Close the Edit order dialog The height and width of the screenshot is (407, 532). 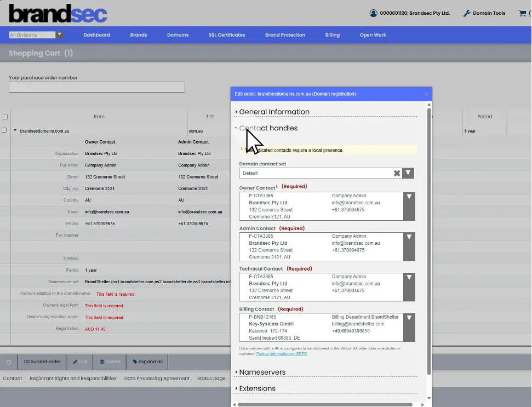(426, 94)
